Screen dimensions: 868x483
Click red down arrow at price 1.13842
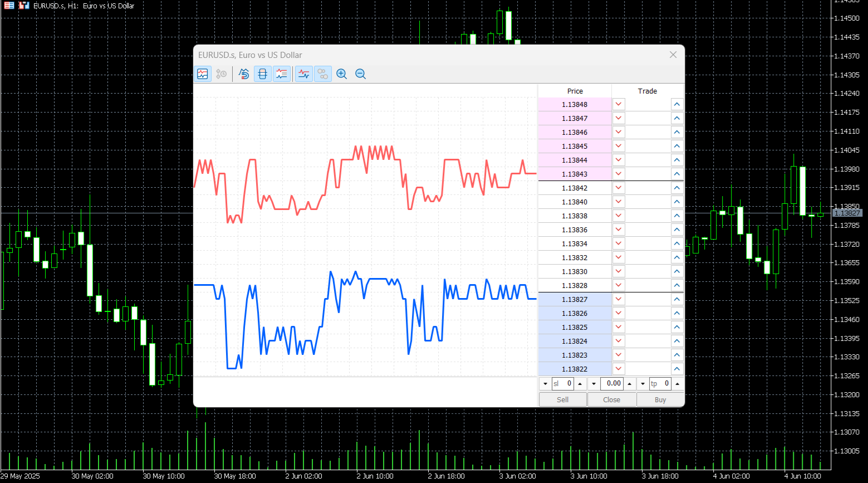619,188
